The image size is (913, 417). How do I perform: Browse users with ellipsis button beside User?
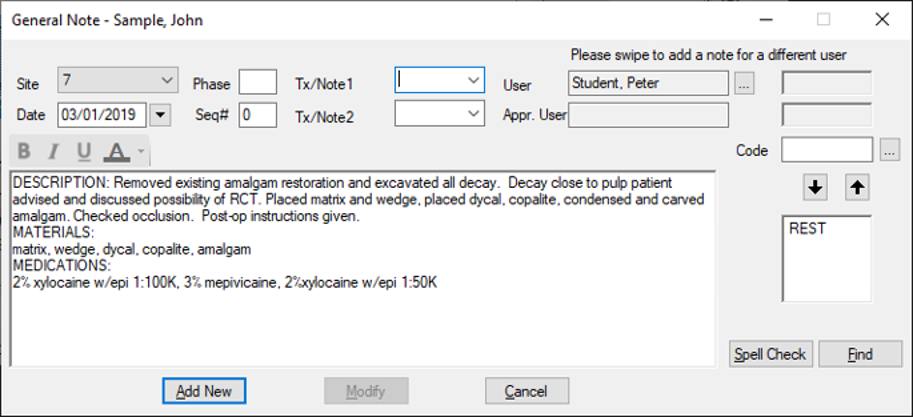tap(744, 84)
